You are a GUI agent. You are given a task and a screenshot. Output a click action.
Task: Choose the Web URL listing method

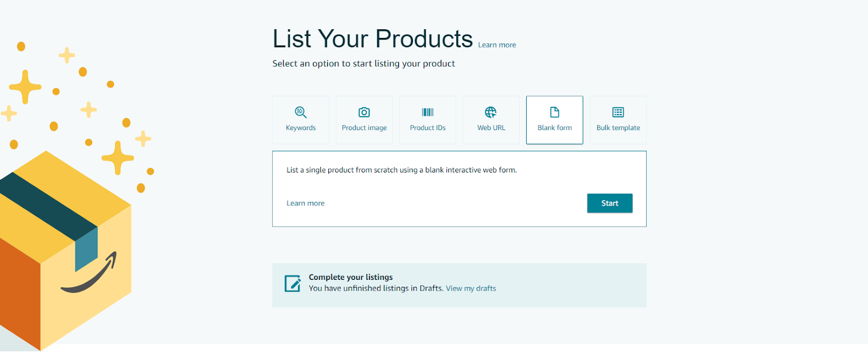pyautogui.click(x=491, y=120)
